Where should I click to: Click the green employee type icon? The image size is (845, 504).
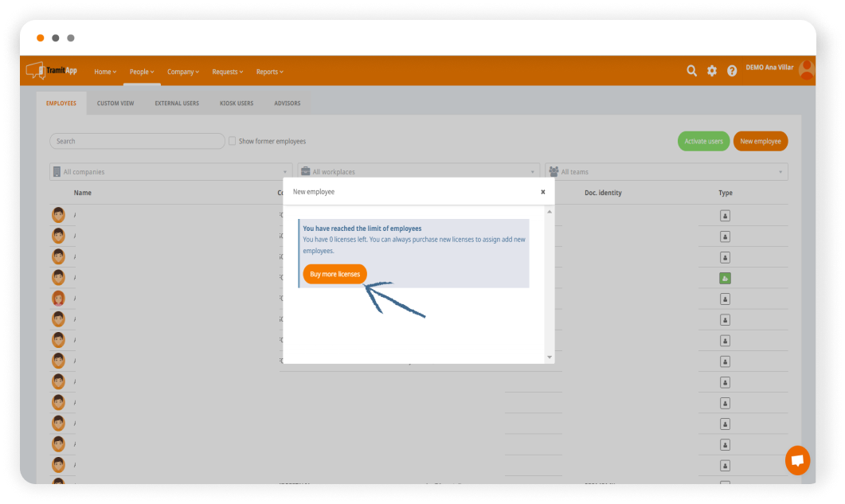tap(725, 278)
